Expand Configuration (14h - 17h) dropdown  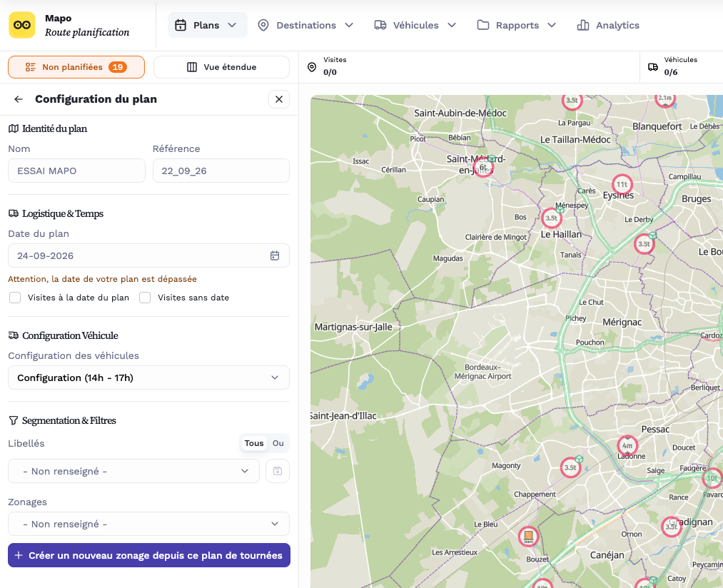tap(148, 377)
